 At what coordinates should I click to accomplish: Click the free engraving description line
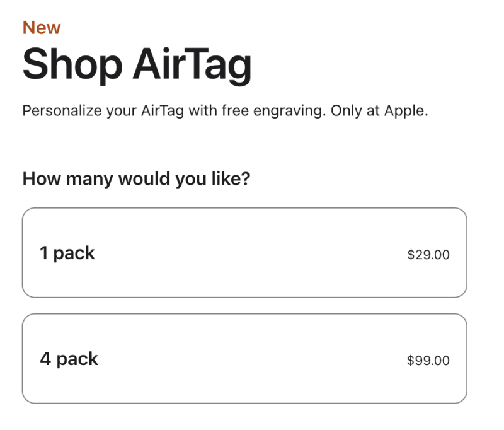pyautogui.click(x=225, y=111)
